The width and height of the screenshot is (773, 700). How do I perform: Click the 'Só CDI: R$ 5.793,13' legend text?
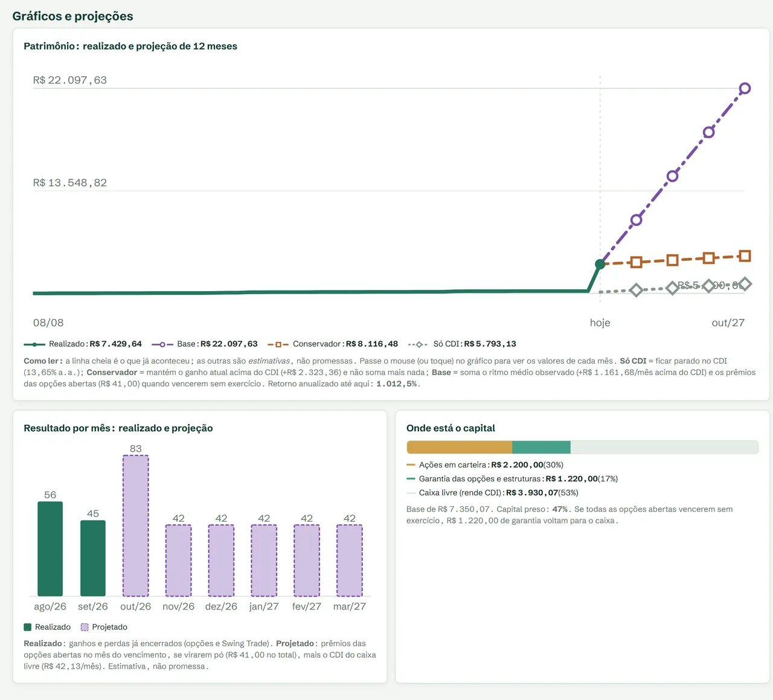[475, 344]
